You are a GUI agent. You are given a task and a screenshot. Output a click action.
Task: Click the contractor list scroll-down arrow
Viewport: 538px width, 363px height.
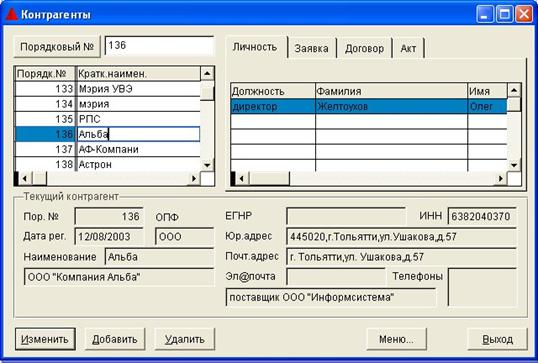[x=207, y=165]
